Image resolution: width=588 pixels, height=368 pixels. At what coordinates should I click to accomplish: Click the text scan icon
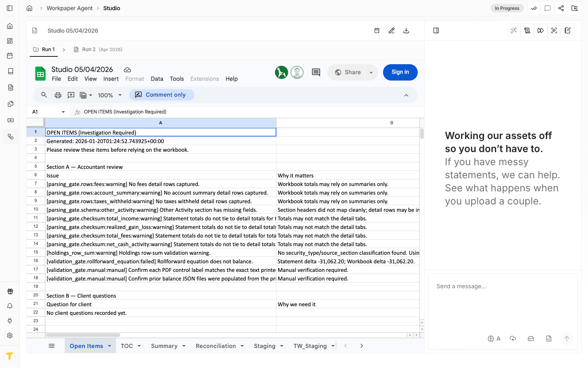pyautogui.click(x=554, y=31)
